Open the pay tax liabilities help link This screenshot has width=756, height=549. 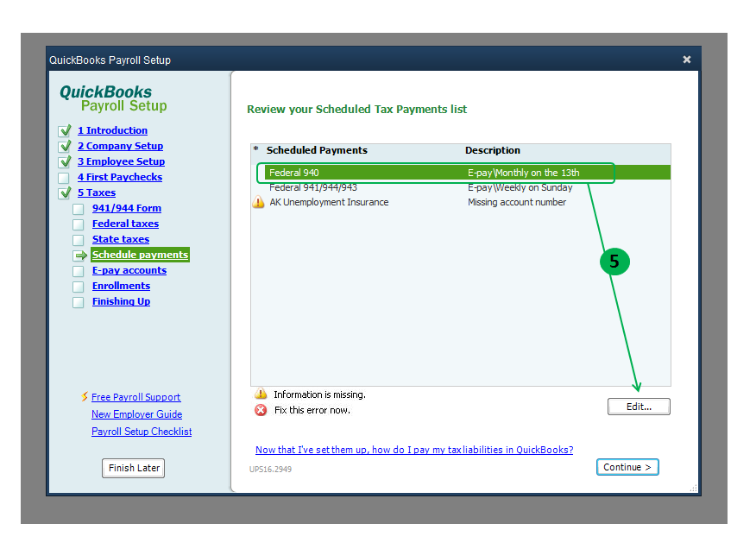(x=414, y=450)
